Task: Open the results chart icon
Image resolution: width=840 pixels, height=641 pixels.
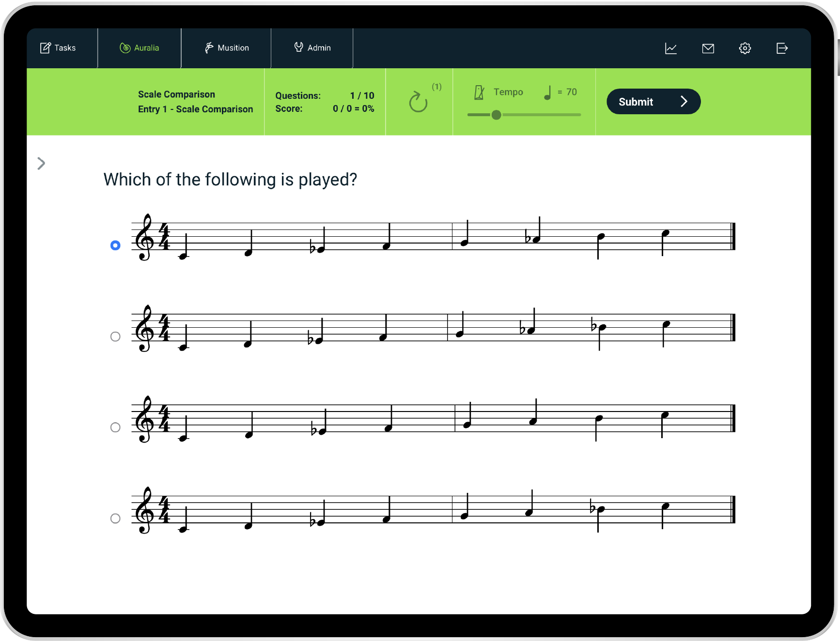Action: (670, 48)
